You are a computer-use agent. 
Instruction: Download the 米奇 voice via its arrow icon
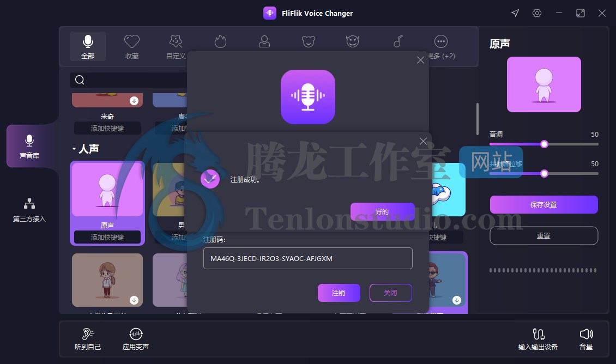[134, 101]
